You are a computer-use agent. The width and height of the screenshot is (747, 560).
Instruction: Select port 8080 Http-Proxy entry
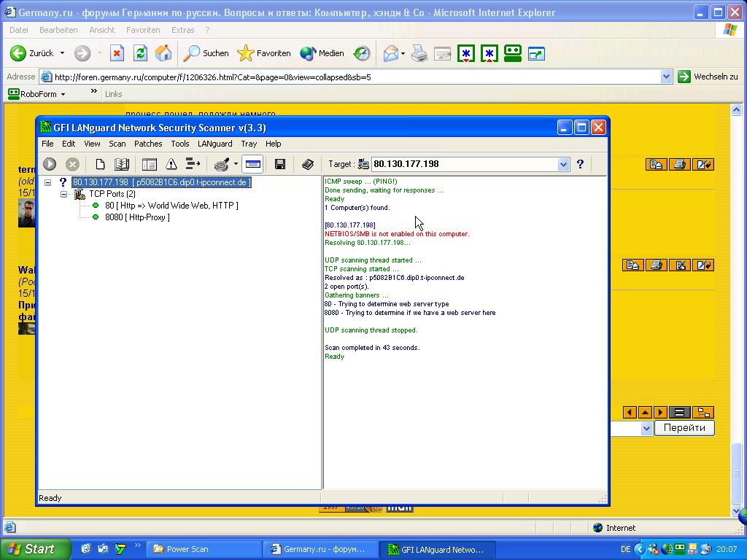[x=137, y=217]
